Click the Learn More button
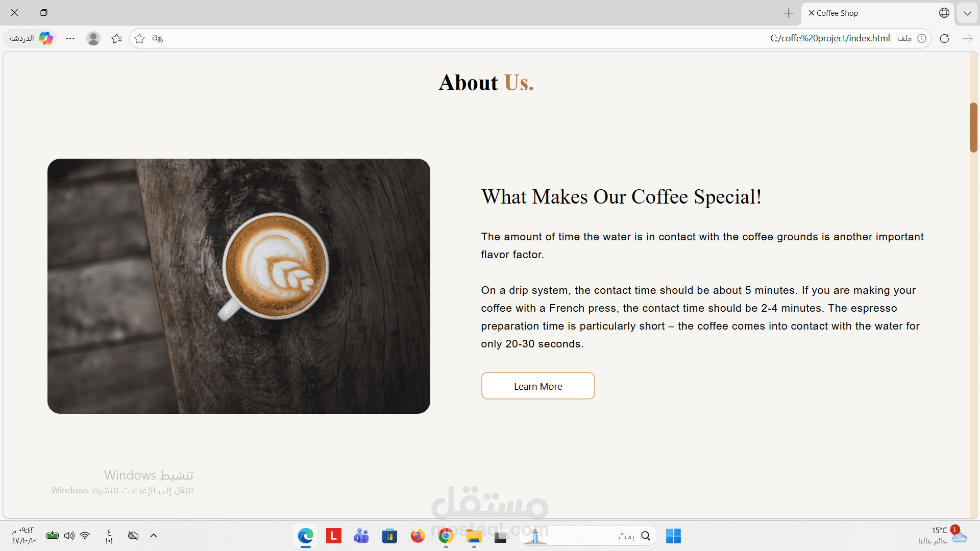Viewport: 980px width, 551px height. point(538,386)
